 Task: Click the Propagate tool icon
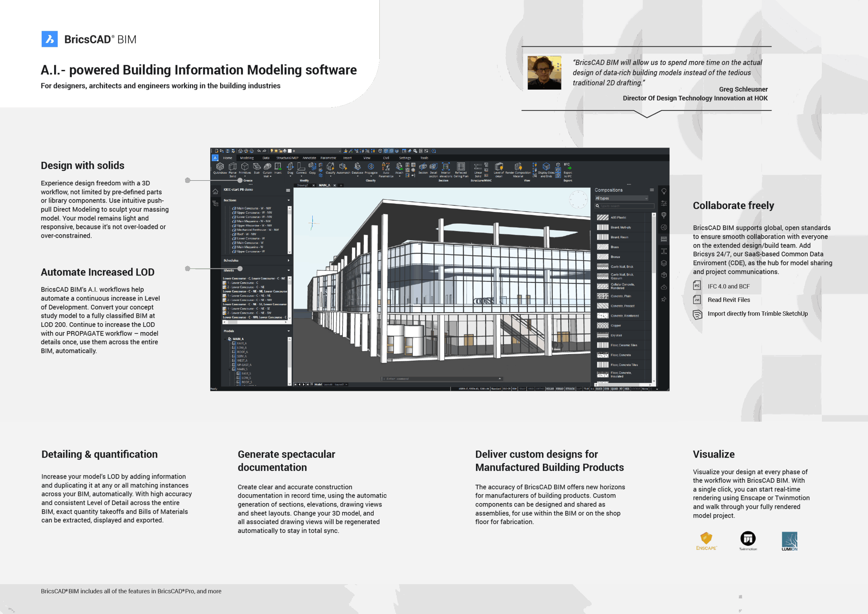371,167
